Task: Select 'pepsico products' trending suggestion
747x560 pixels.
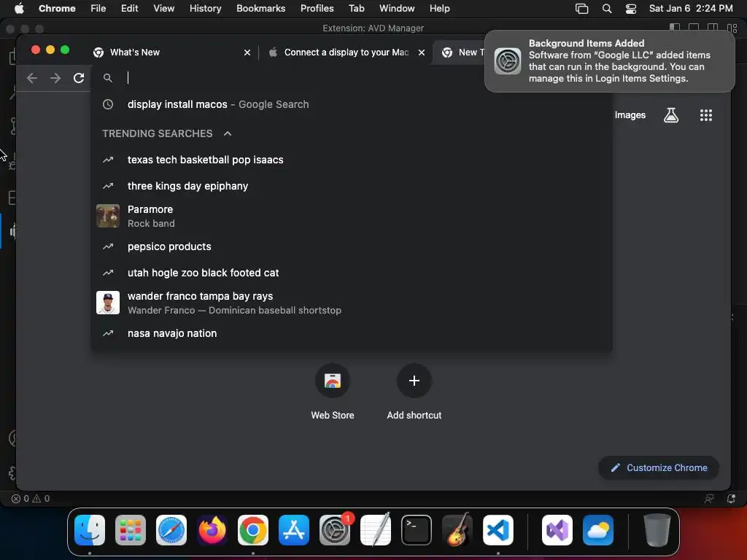Action: pyautogui.click(x=352, y=246)
